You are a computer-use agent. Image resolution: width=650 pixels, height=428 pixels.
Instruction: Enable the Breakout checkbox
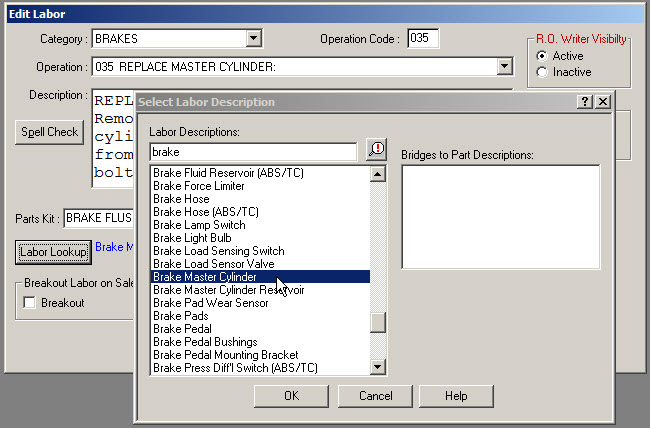[x=32, y=303]
